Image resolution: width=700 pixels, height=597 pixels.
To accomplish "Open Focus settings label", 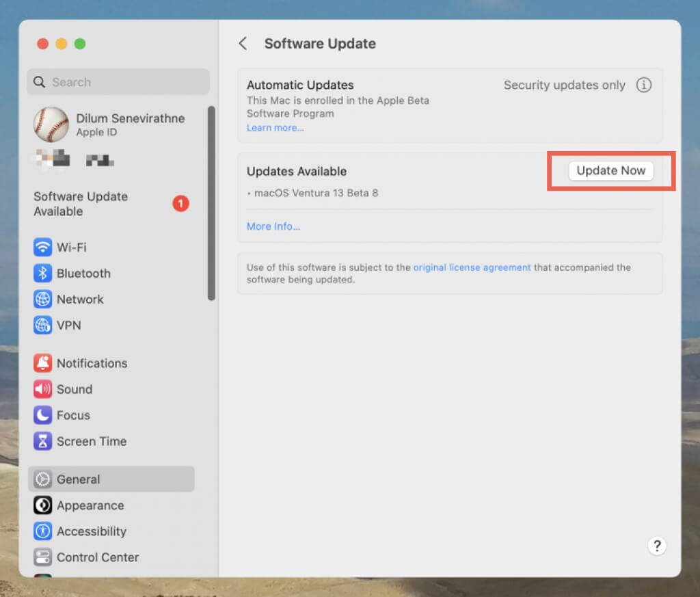I will click(x=73, y=415).
